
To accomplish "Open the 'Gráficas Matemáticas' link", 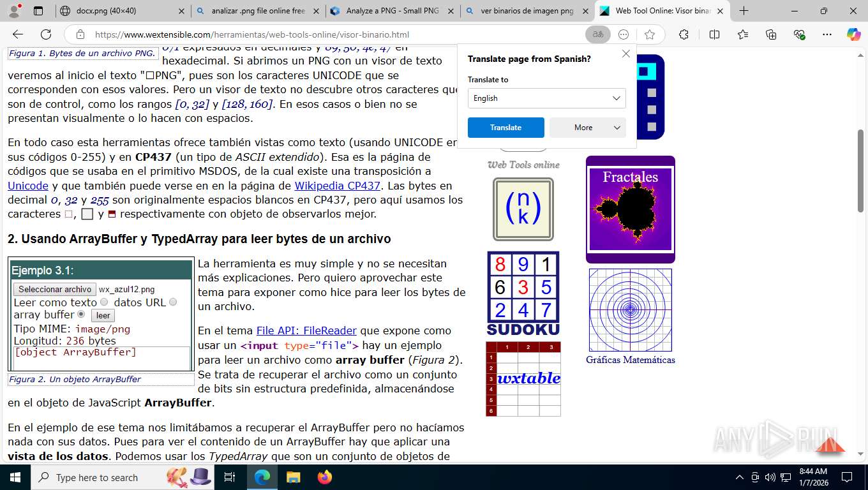I will (631, 360).
